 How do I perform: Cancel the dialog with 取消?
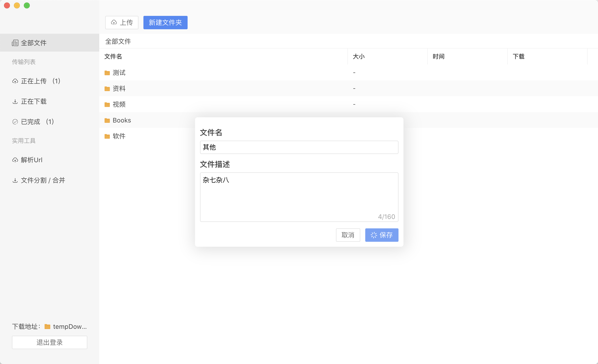(x=348, y=235)
